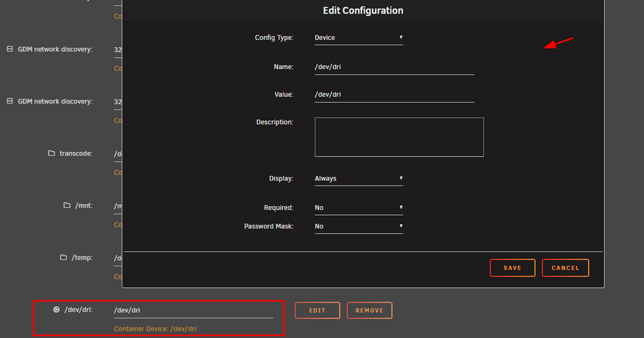Click the transcode folder icon
The width and height of the screenshot is (644, 338).
click(x=52, y=153)
